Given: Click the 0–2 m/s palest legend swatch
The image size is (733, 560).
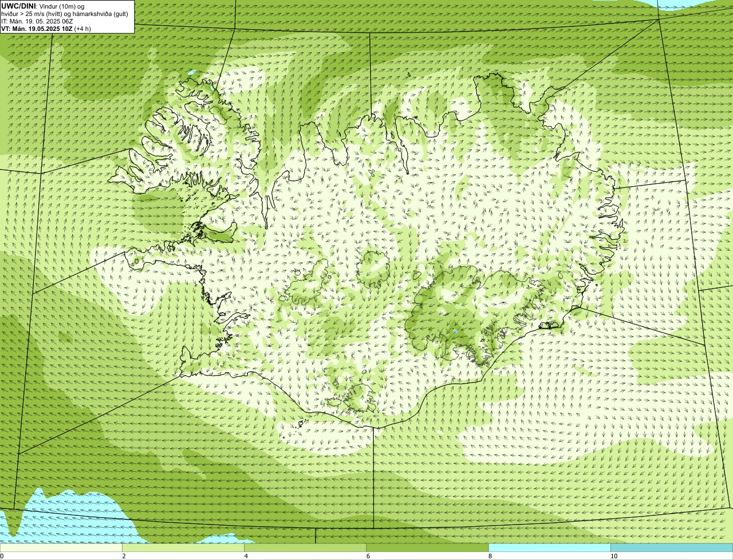Looking at the screenshot, I should [x=61, y=548].
